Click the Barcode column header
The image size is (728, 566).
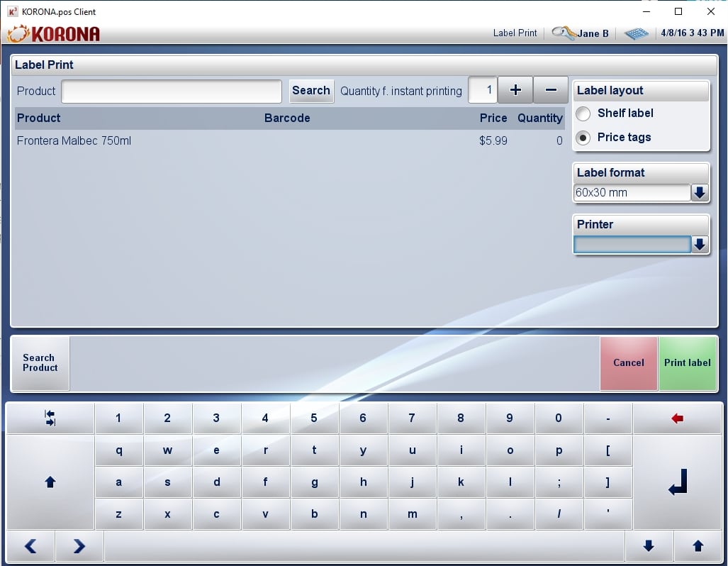click(287, 118)
